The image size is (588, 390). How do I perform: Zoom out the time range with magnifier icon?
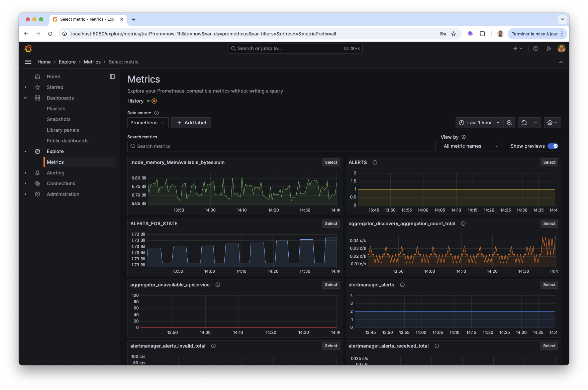coord(509,123)
